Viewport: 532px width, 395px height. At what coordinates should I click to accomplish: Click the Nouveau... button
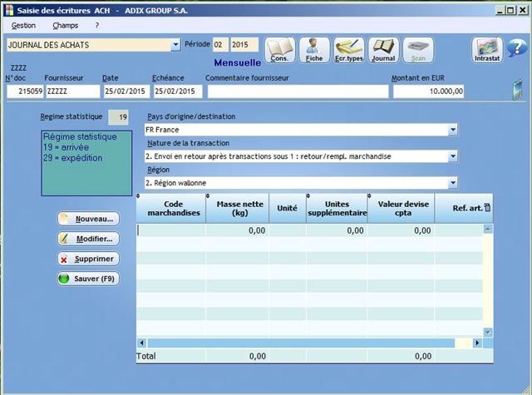pos(88,219)
